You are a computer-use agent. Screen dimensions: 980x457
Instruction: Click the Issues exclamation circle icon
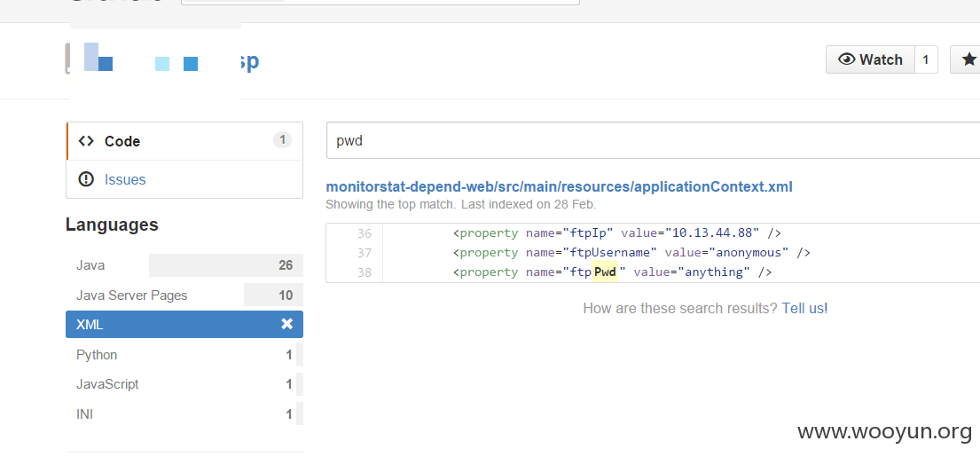click(86, 179)
